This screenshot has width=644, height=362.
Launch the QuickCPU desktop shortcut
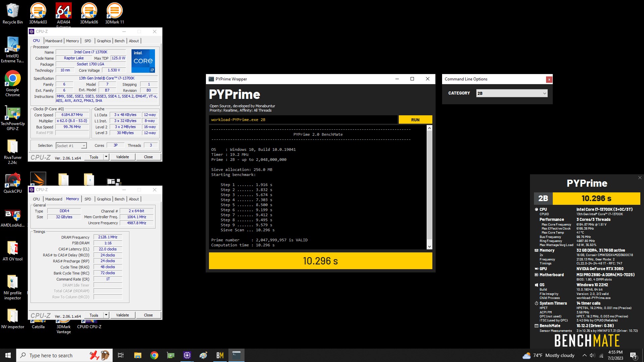(12, 183)
